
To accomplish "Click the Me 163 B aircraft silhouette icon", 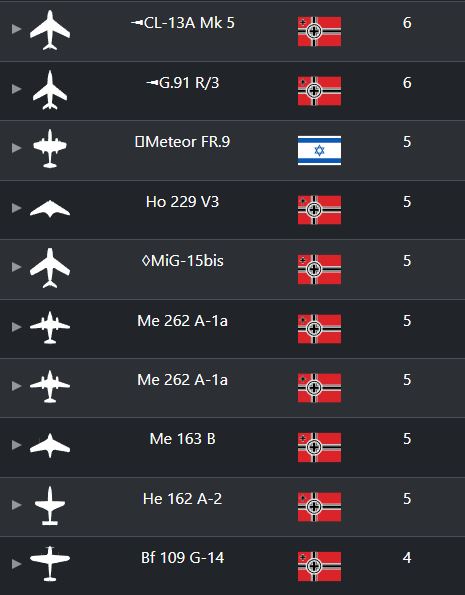I will tap(50, 445).
